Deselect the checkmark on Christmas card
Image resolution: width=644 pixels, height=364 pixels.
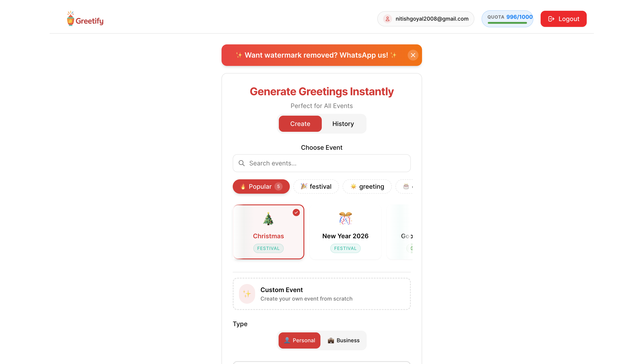tap(296, 212)
